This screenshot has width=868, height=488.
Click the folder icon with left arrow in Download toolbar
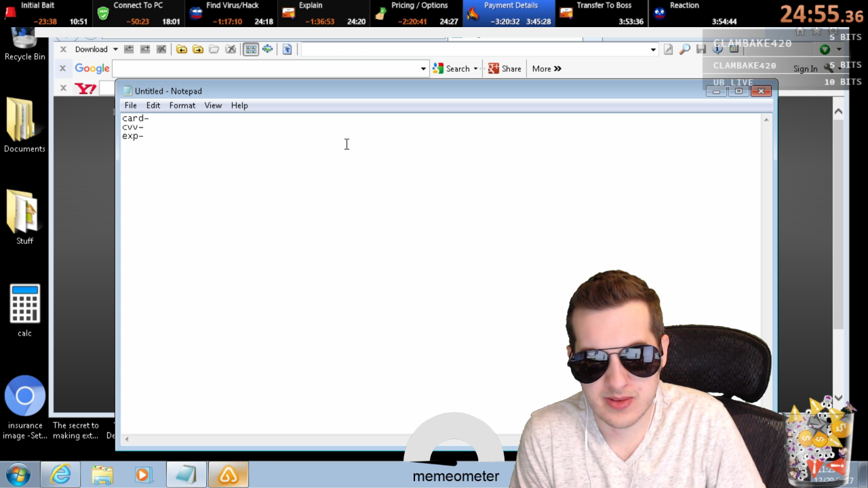click(x=181, y=49)
